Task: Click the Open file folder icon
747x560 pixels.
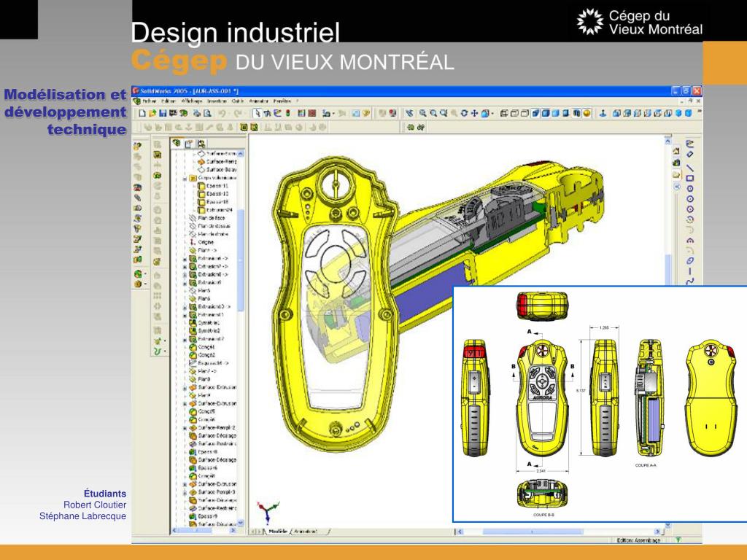Action: tap(152, 113)
